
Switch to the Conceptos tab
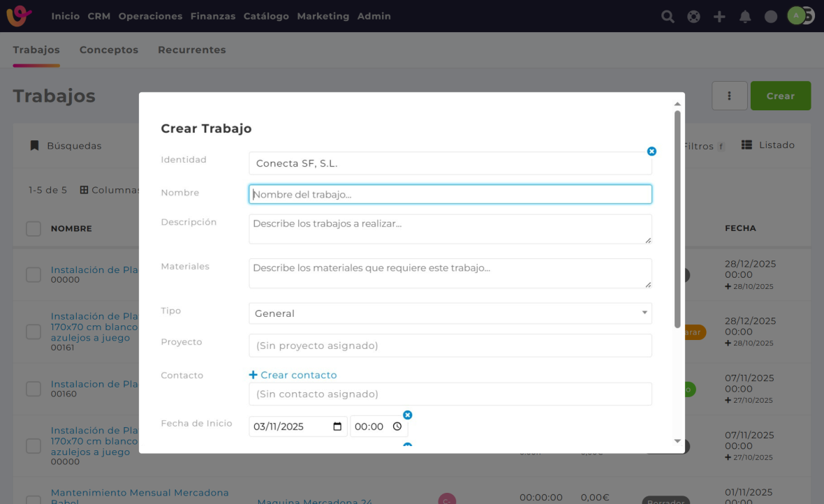click(x=109, y=50)
